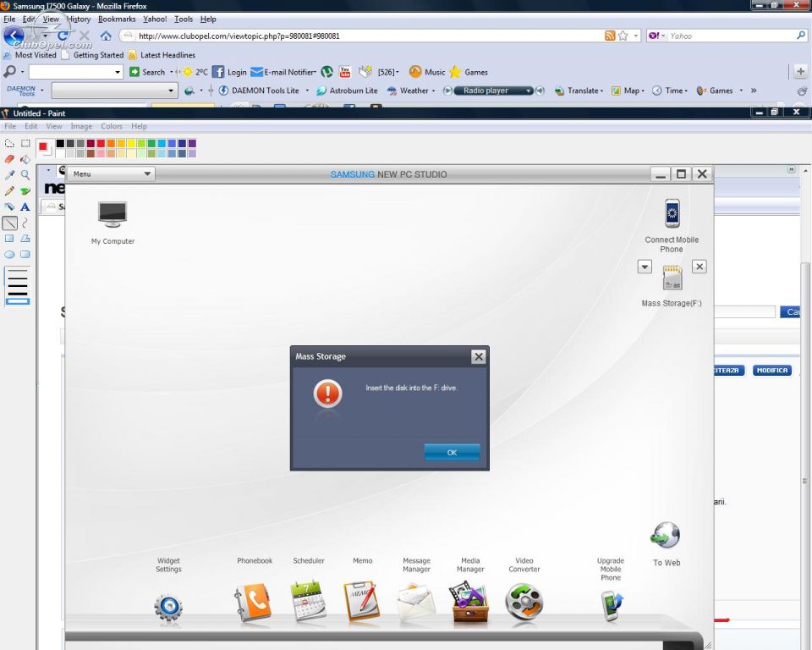
Task: Launch Widget Settings gear icon
Action: coord(168,607)
